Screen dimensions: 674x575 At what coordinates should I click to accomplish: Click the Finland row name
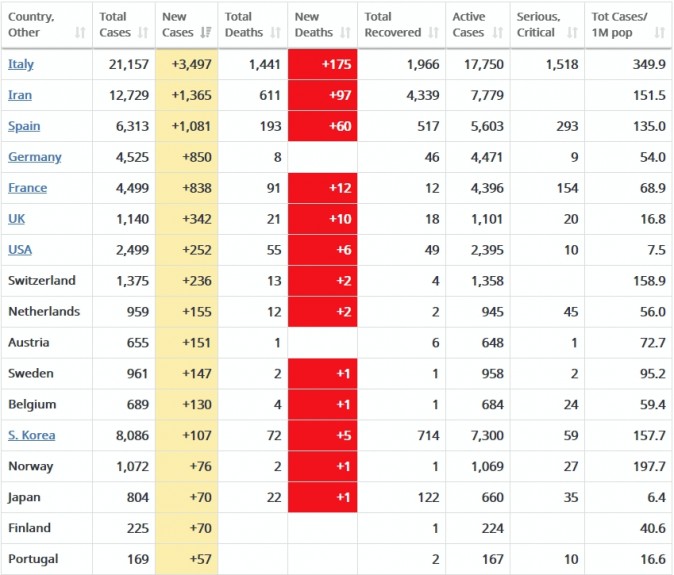(29, 528)
